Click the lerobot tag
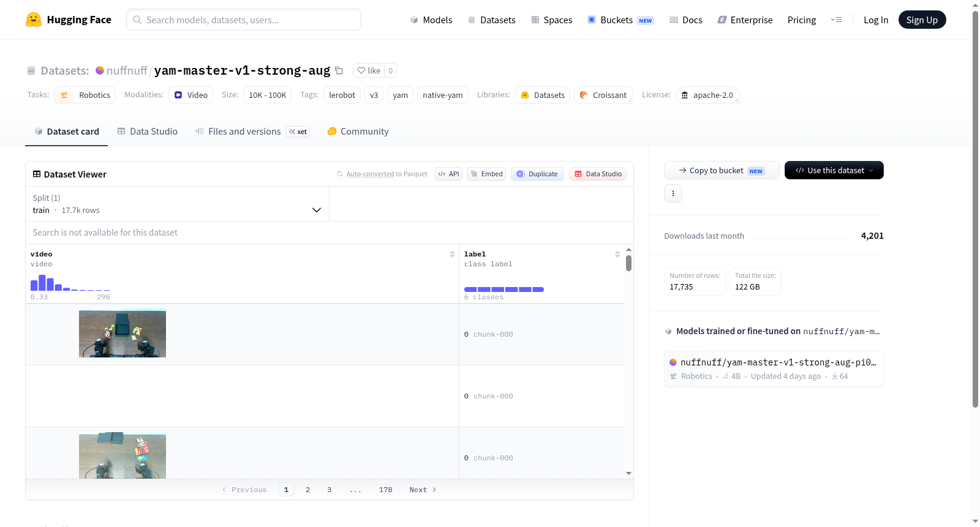The width and height of the screenshot is (980, 527). 342,95
